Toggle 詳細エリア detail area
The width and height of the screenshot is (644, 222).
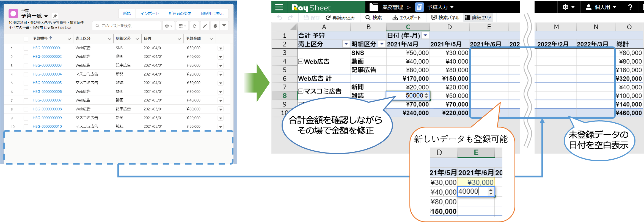[x=478, y=18]
